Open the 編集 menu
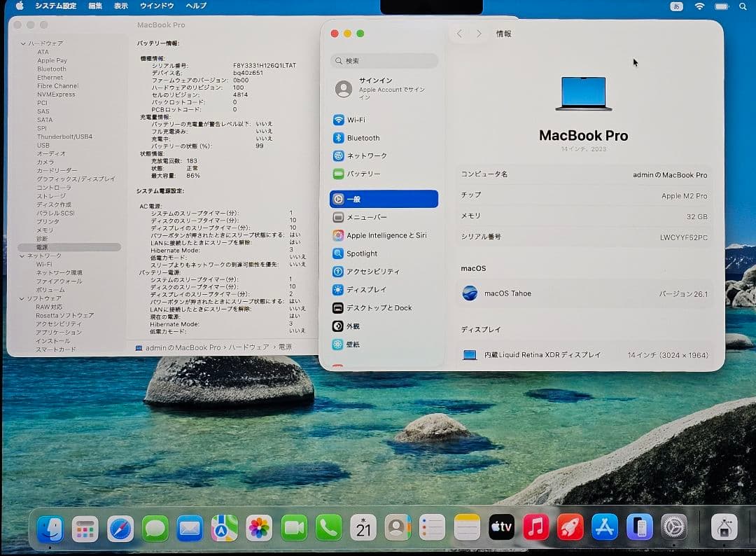 [95, 6]
